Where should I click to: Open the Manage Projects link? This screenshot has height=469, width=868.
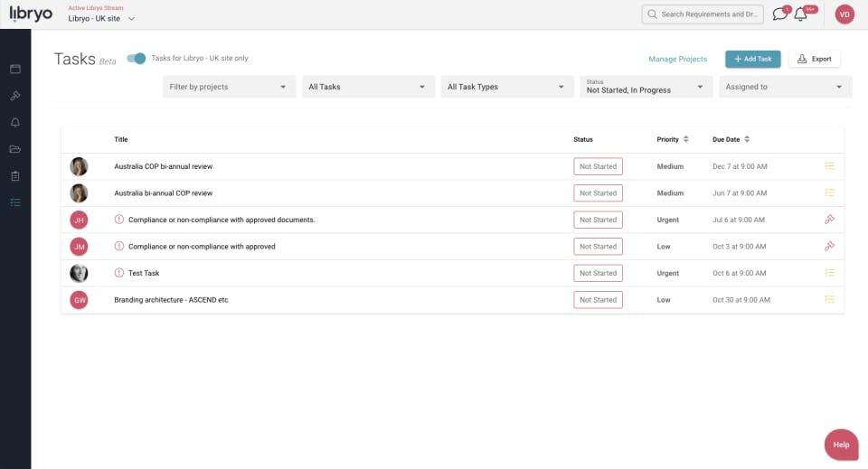click(677, 59)
